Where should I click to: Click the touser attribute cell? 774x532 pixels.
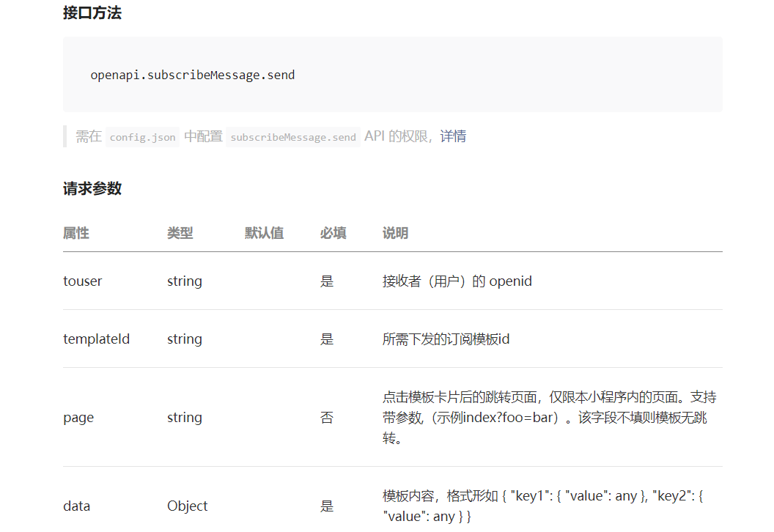[82, 281]
